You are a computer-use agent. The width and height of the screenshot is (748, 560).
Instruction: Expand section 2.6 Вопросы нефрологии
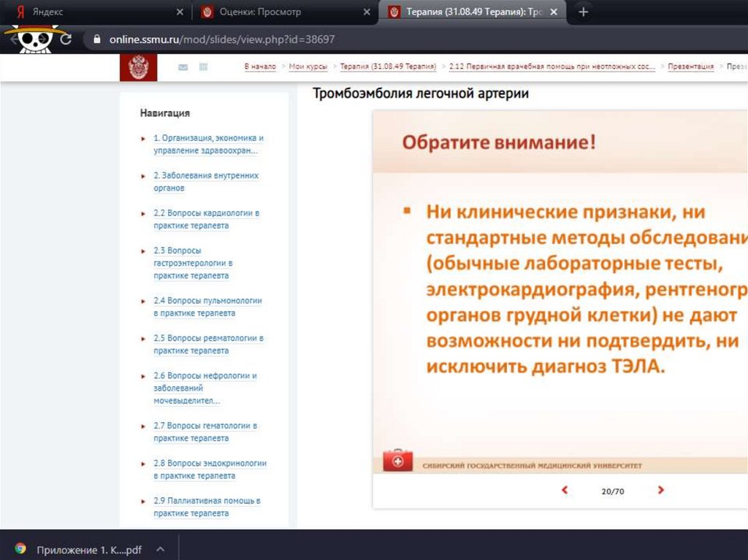[143, 376]
